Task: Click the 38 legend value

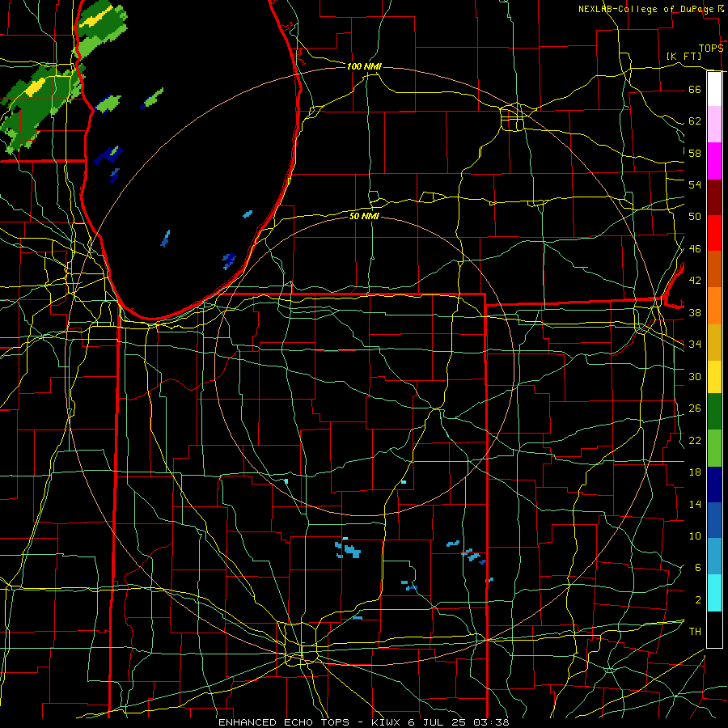Action: pos(695,312)
